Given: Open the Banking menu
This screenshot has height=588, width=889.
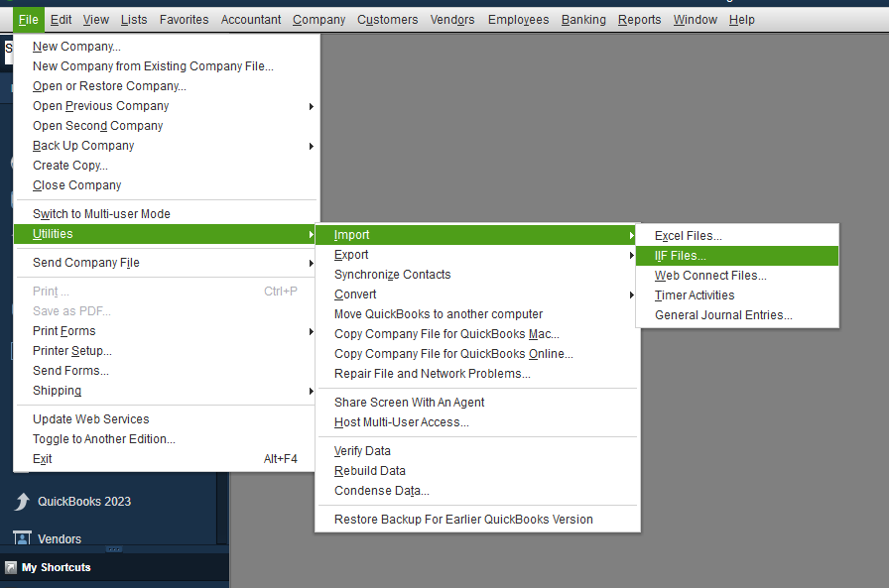Looking at the screenshot, I should [583, 20].
